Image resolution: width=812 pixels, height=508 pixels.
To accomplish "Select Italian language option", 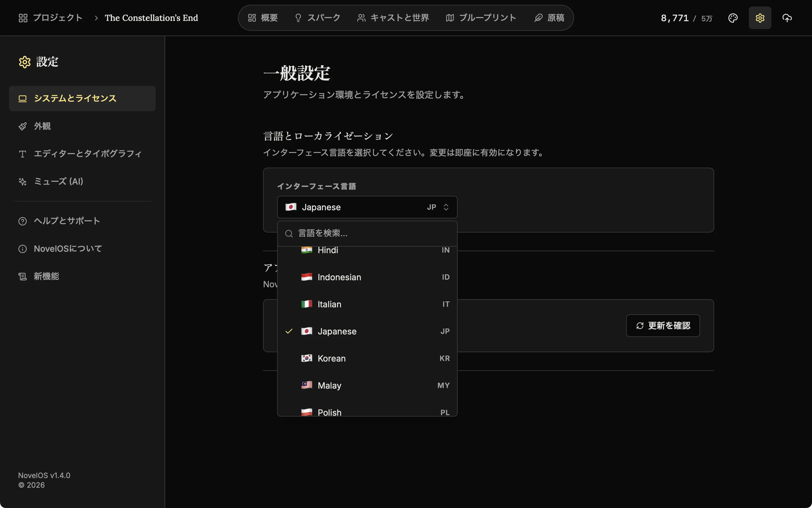I will [x=367, y=304].
